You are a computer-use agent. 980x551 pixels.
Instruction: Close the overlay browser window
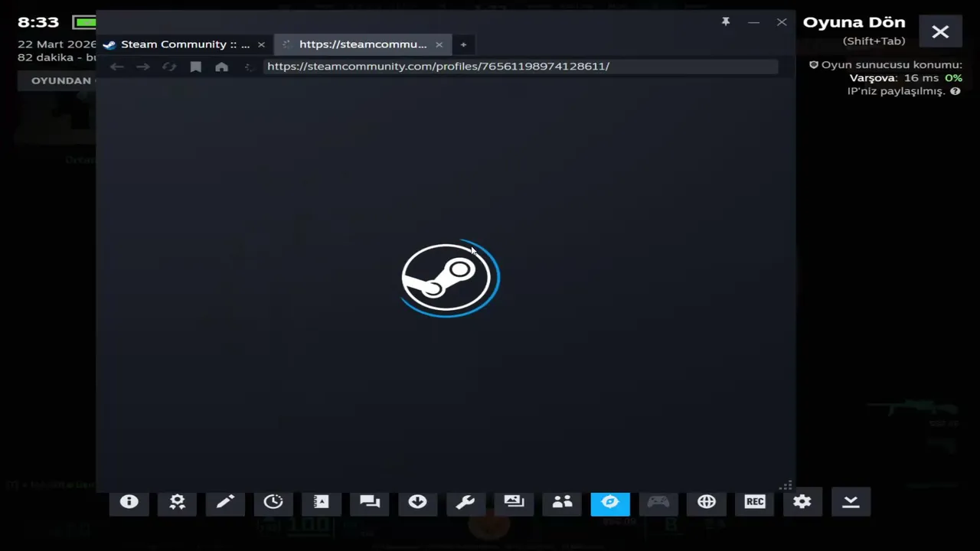click(x=782, y=22)
